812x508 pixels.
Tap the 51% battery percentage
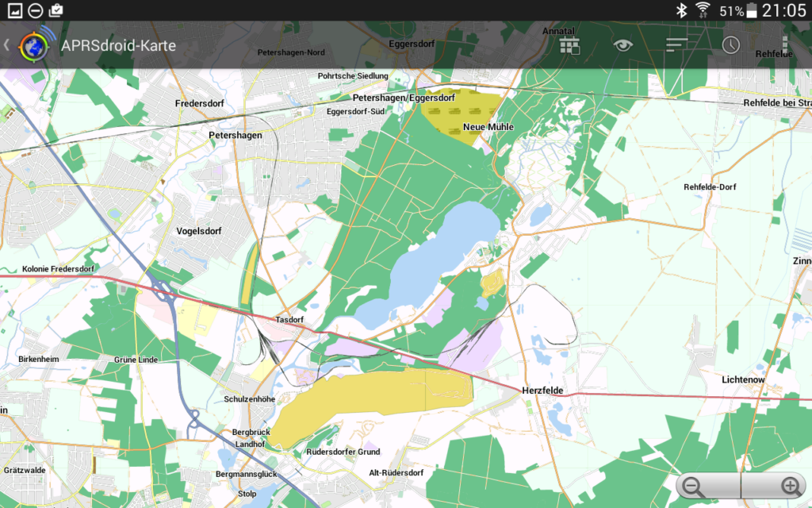(x=731, y=11)
